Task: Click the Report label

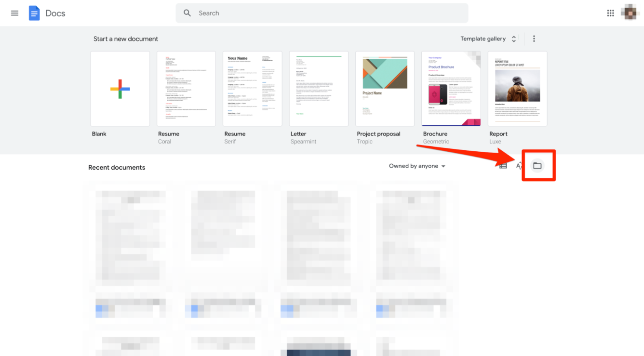Action: 498,134
